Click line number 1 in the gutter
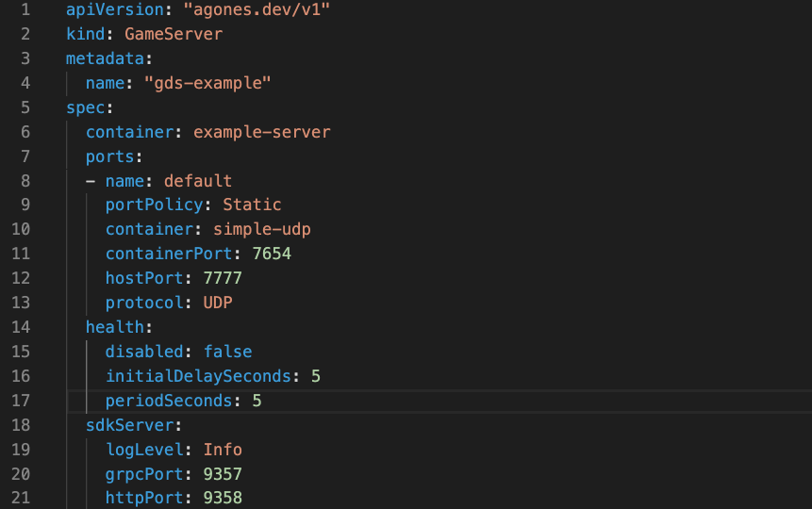The width and height of the screenshot is (812, 509). pos(25,9)
